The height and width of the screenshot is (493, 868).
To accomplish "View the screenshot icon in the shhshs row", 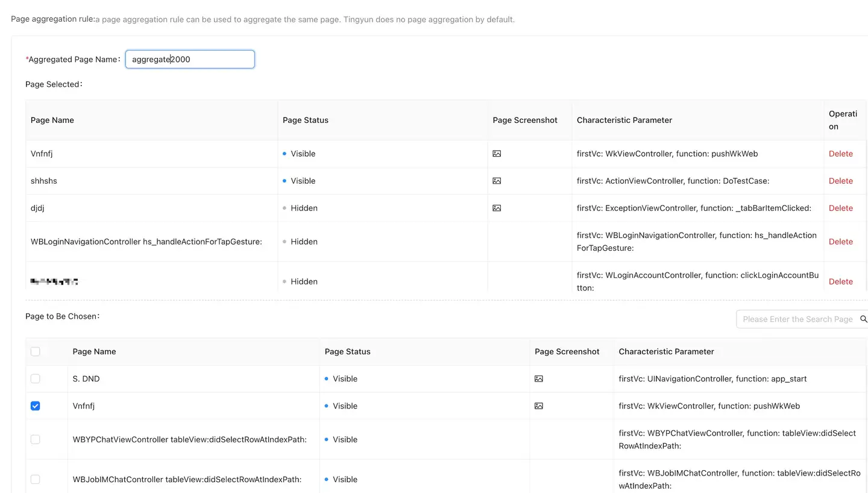I will [x=497, y=181].
